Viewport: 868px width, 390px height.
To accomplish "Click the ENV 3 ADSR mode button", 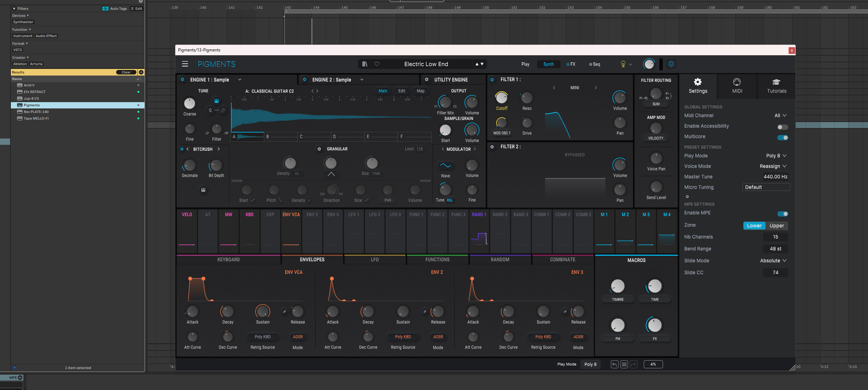I will pyautogui.click(x=578, y=337).
